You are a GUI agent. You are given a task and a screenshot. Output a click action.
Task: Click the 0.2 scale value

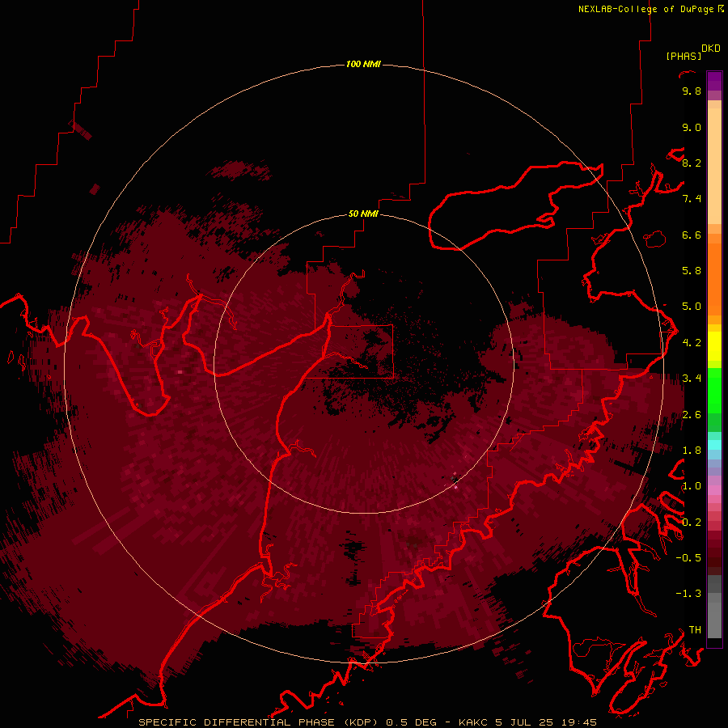[692, 523]
